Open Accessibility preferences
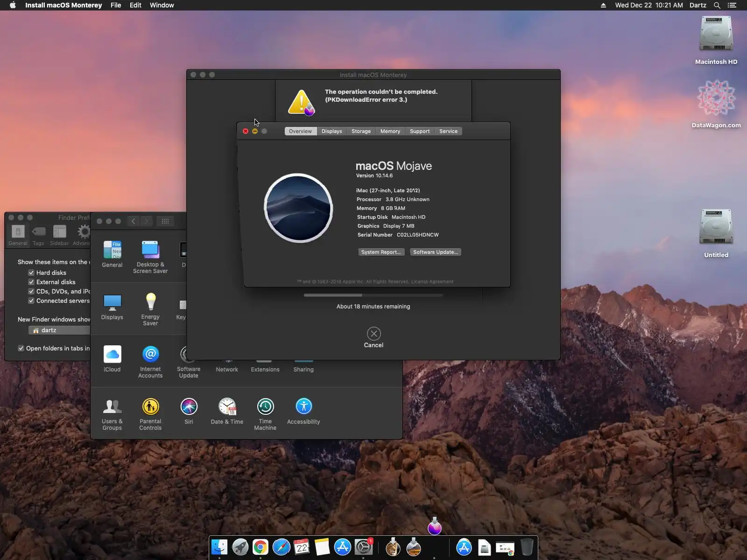747x560 pixels. pyautogui.click(x=303, y=411)
